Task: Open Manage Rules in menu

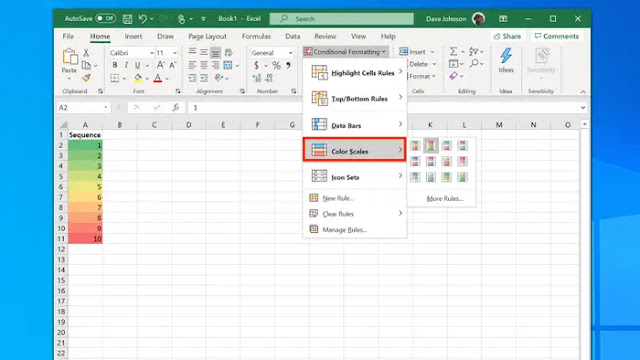Action: pyautogui.click(x=355, y=230)
